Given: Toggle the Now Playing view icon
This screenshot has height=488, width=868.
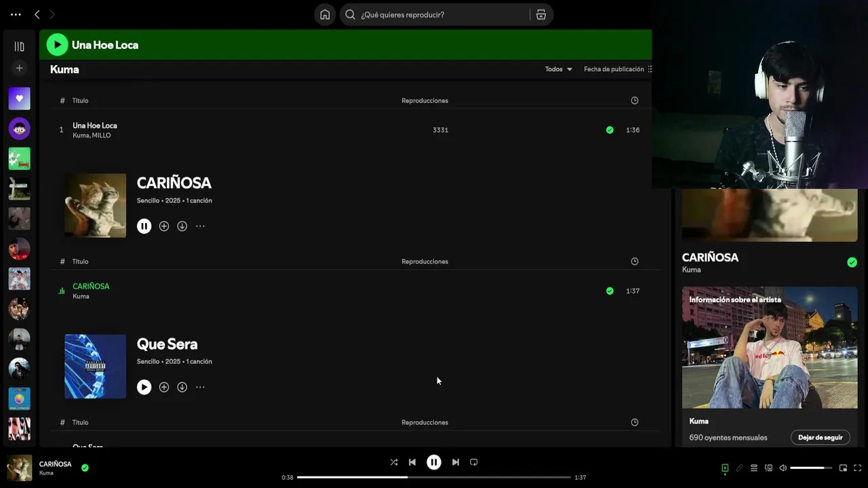Looking at the screenshot, I should tap(725, 468).
